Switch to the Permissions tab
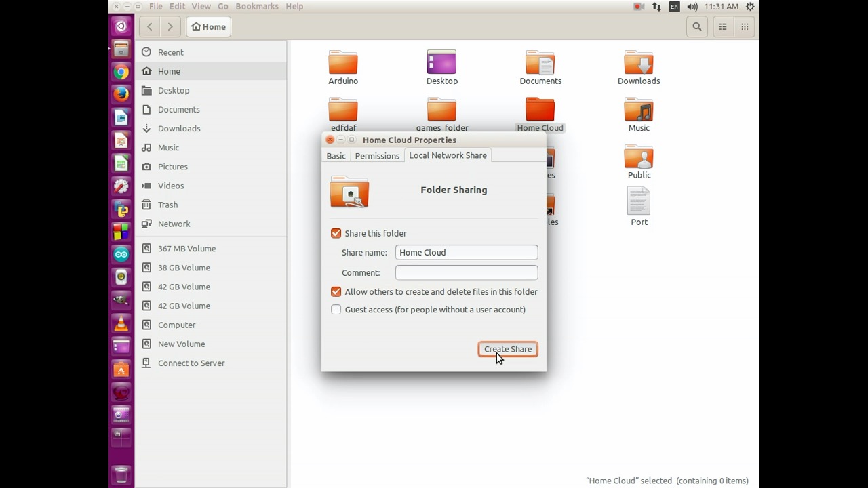Image resolution: width=868 pixels, height=488 pixels. click(x=377, y=155)
